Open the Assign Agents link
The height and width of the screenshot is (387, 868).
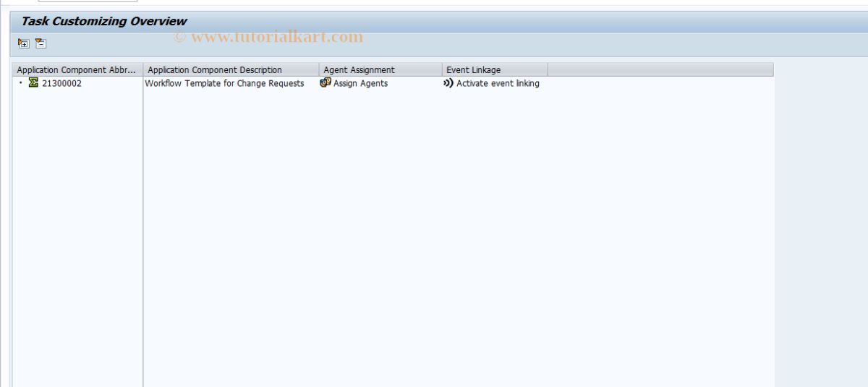(x=360, y=83)
